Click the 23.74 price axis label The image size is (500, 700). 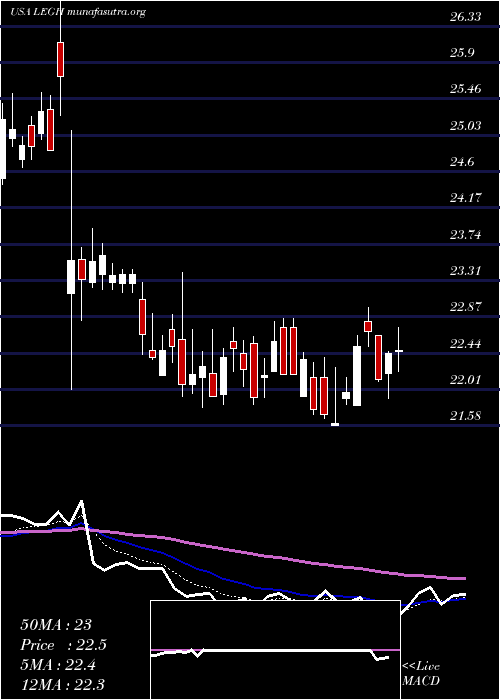[465, 234]
